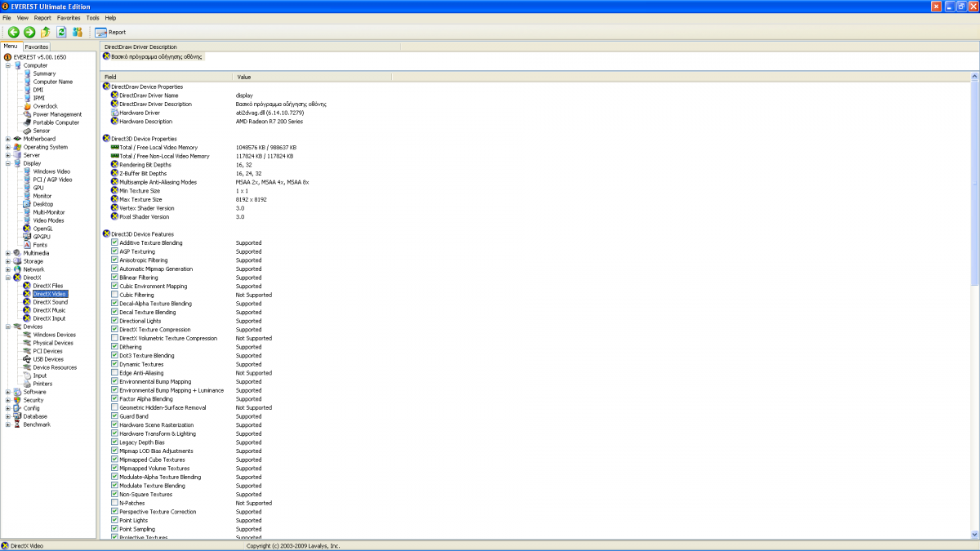The width and height of the screenshot is (980, 551).
Task: Select the DirectX Music icon
Action: (27, 310)
